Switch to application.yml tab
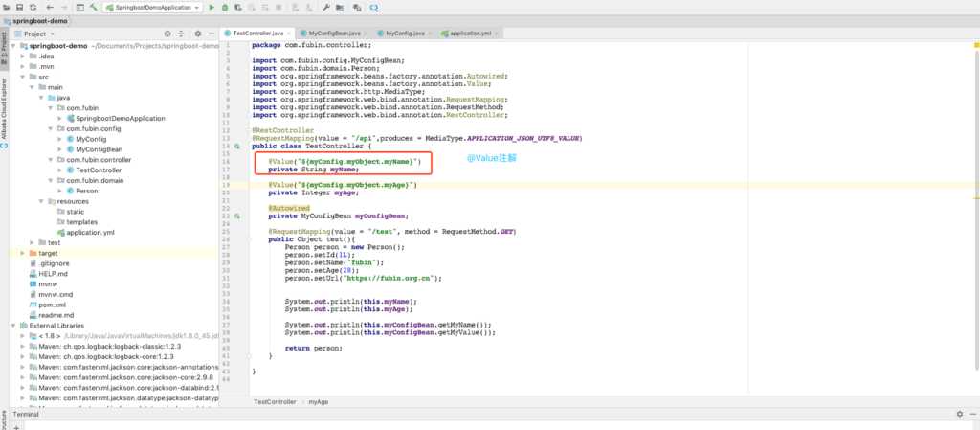This screenshot has height=430, width=980. coord(470,34)
